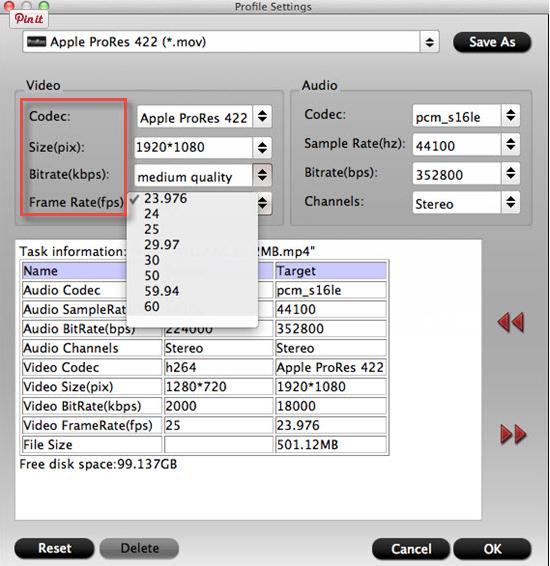This screenshot has height=566, width=550.
Task: Select 23.976 frame rate option
Action: click(x=192, y=198)
